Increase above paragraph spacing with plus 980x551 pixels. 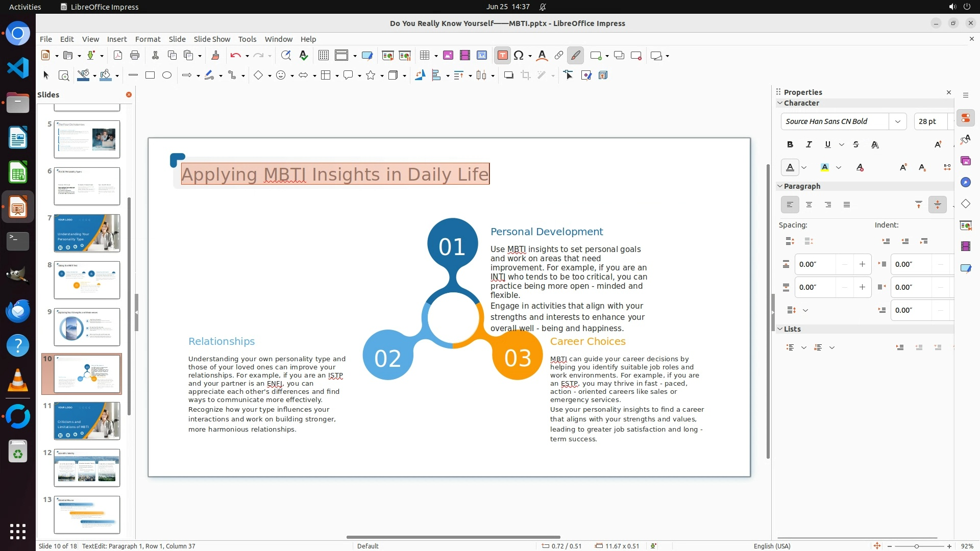pos(862,264)
